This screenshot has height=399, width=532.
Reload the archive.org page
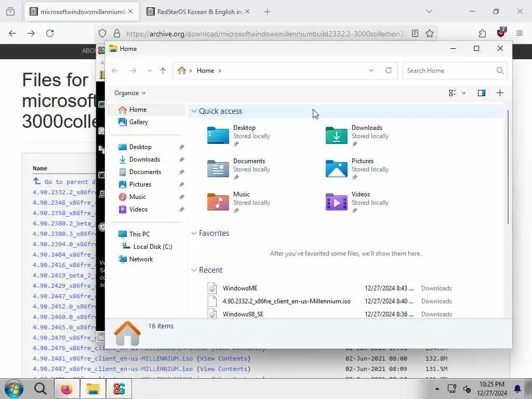tap(50, 33)
